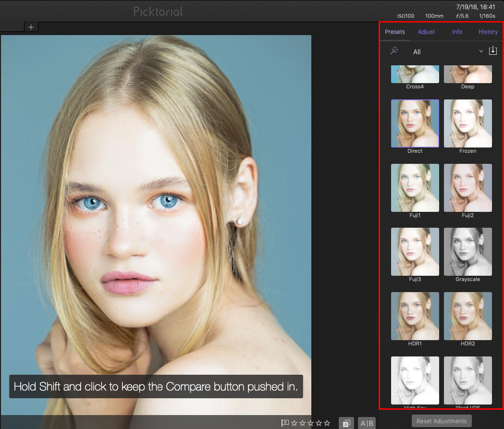This screenshot has height=429, width=504.
Task: Select the HDR1 preset thumbnail
Action: coord(415,316)
